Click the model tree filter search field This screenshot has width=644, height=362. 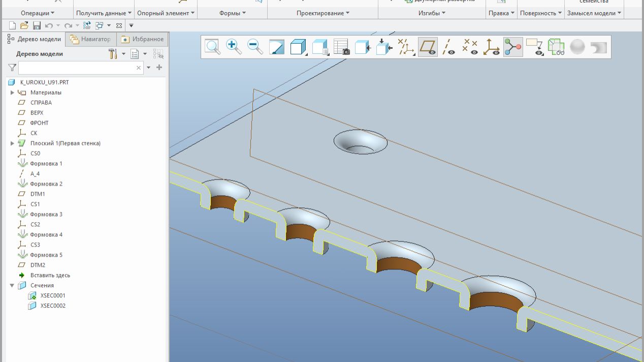point(76,68)
